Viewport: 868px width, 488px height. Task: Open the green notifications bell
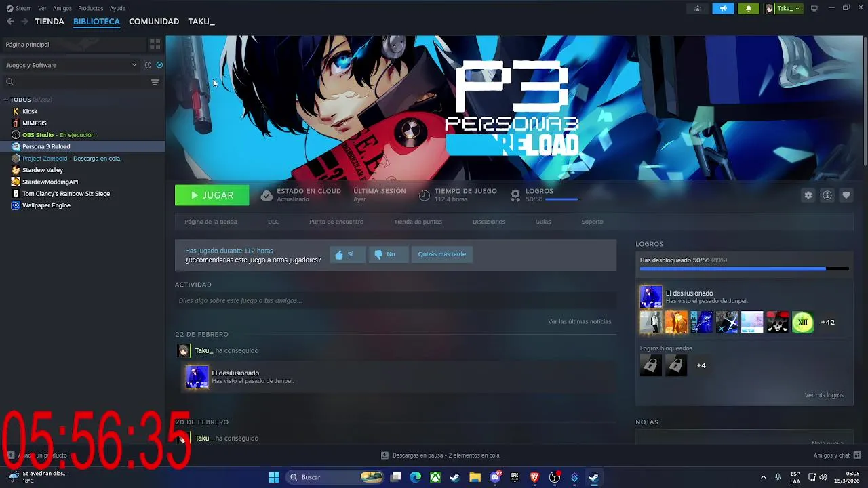tap(749, 8)
